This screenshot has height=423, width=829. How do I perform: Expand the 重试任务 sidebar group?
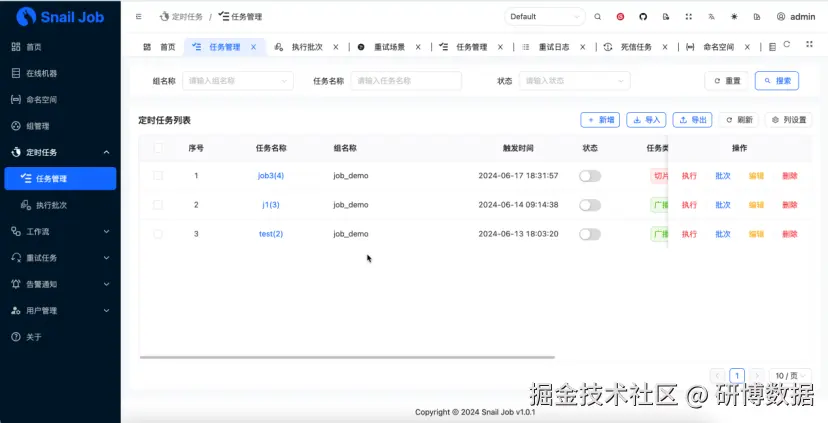[60, 258]
